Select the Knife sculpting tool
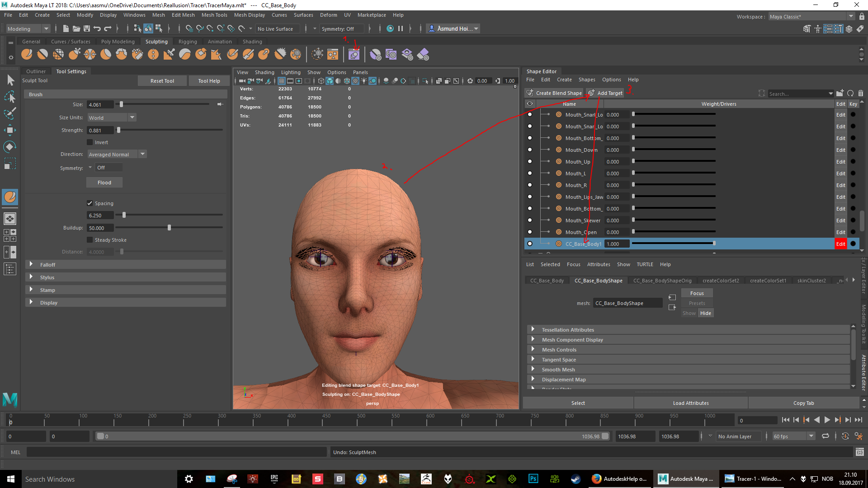 pos(217,55)
